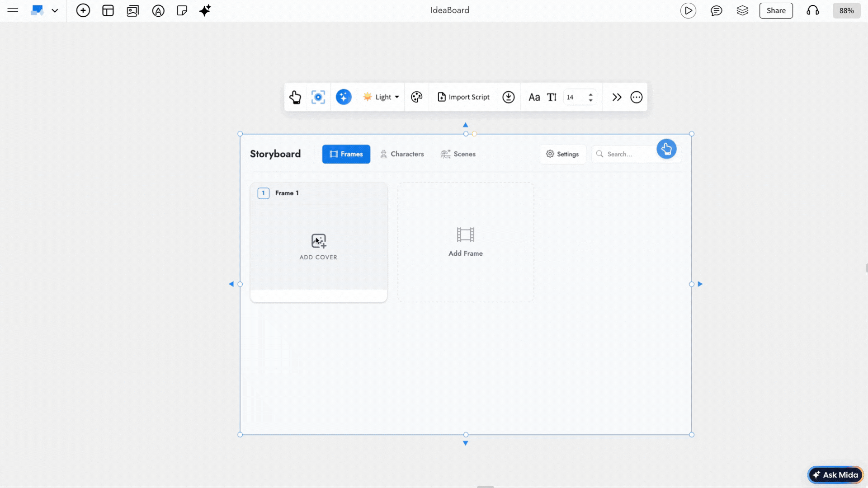
Task: Open the Aa font style option
Action: tap(534, 97)
